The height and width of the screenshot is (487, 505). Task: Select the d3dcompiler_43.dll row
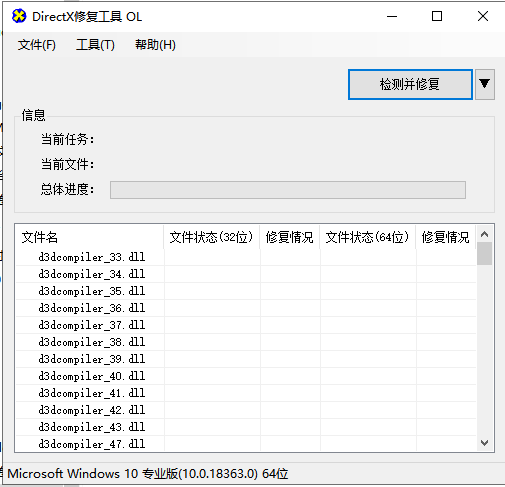pyautogui.click(x=246, y=427)
